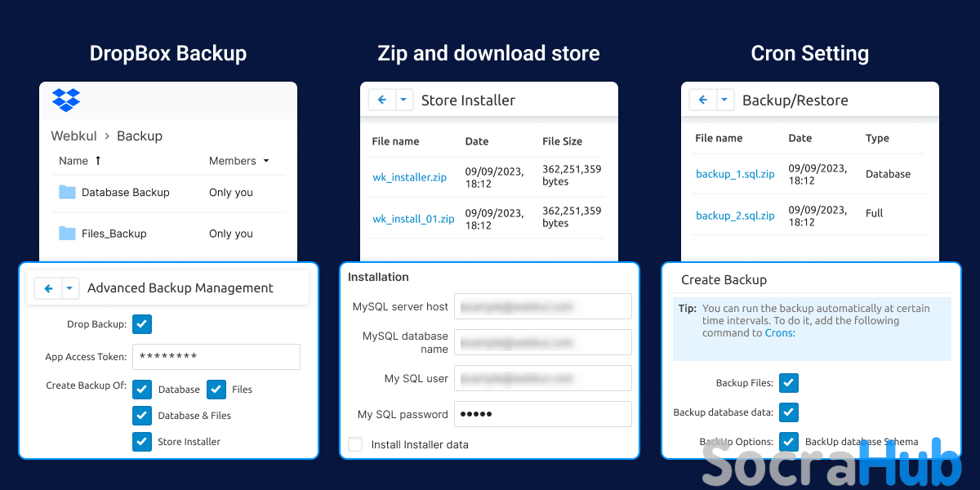Open the Files_Backup folder
This screenshot has width=980, height=490.
pyautogui.click(x=114, y=234)
